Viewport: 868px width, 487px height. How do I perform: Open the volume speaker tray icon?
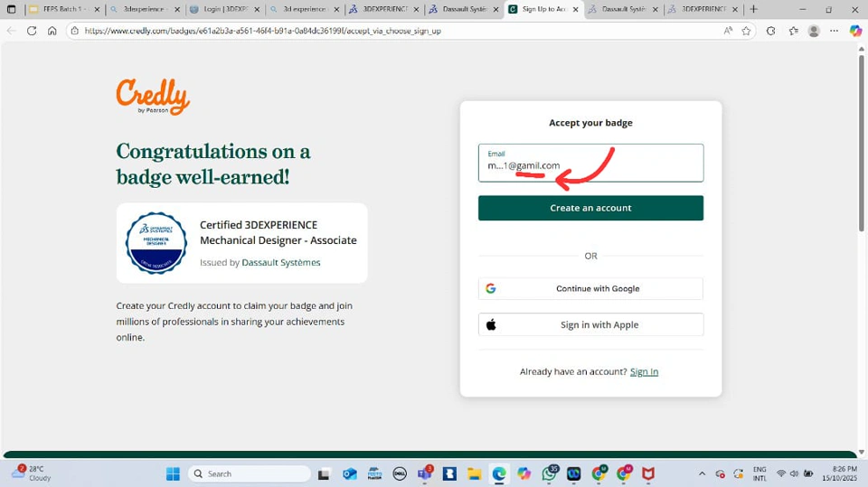(795, 473)
